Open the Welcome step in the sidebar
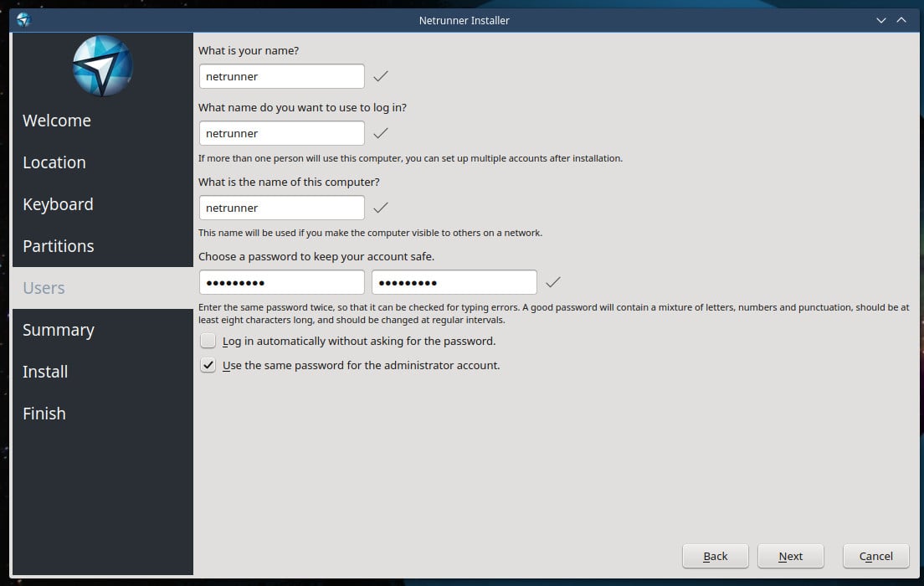 (57, 121)
